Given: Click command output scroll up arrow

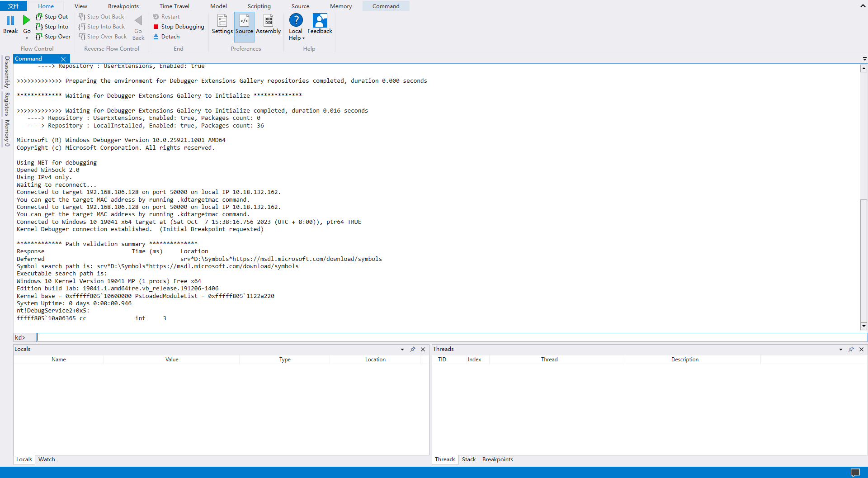Looking at the screenshot, I should pyautogui.click(x=863, y=69).
